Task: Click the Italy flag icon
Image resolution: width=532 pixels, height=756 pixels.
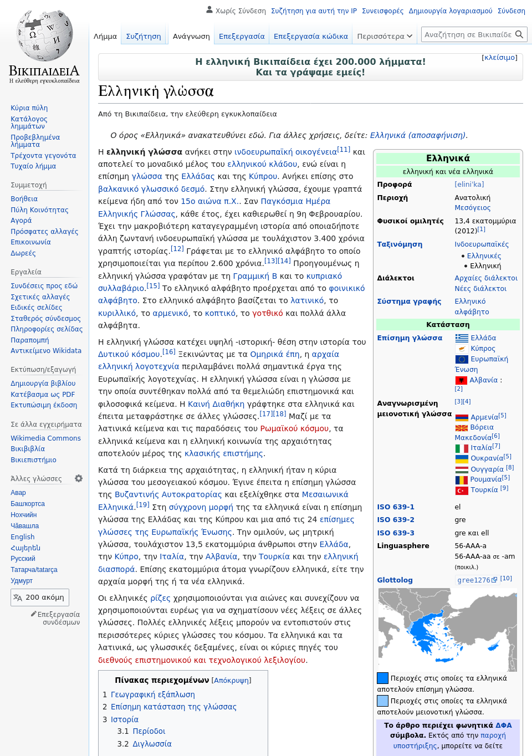Action: pyautogui.click(x=462, y=448)
